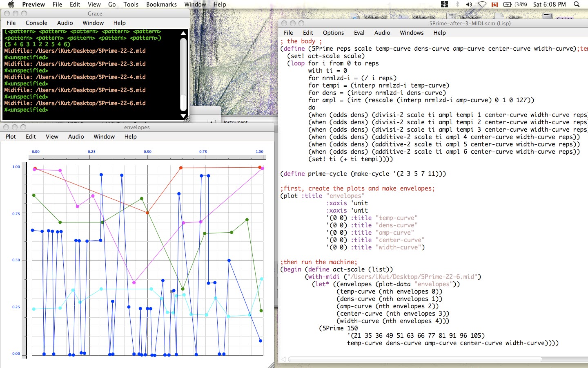The height and width of the screenshot is (368, 588).
Task: Open Help menu in the Grace console window
Action: (x=119, y=23)
